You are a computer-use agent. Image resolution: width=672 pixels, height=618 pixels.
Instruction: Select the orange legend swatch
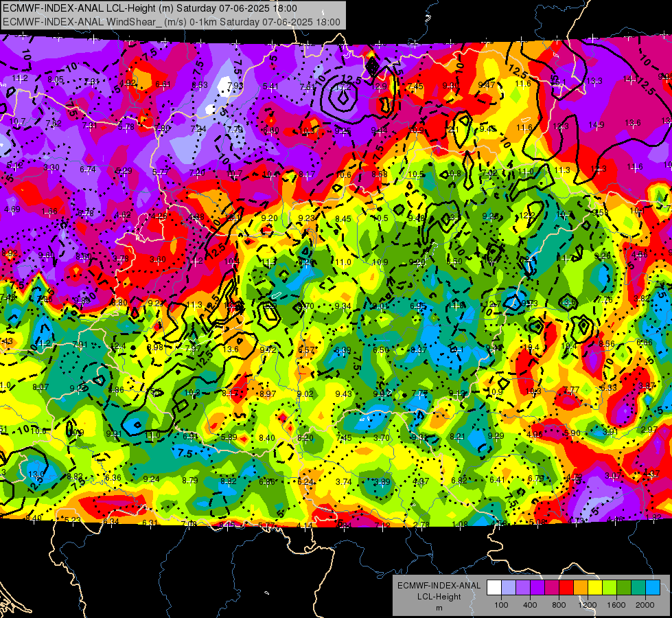(580, 588)
